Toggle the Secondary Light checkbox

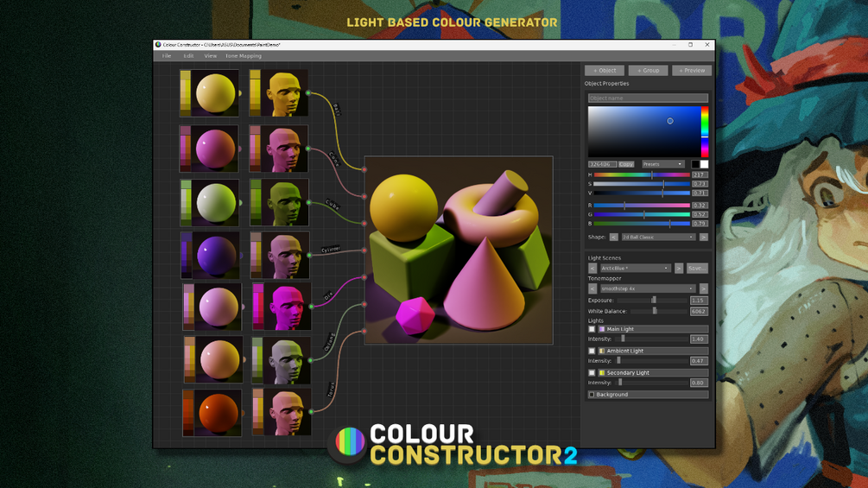pyautogui.click(x=592, y=373)
